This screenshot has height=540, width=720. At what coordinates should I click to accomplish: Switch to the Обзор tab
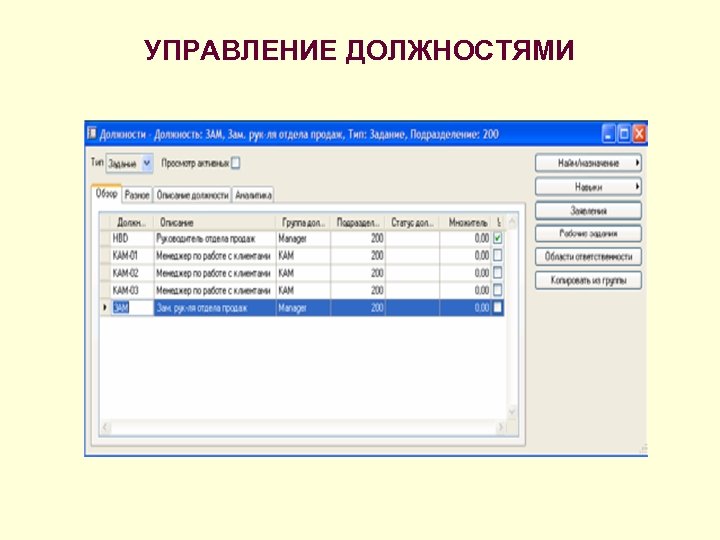point(107,194)
